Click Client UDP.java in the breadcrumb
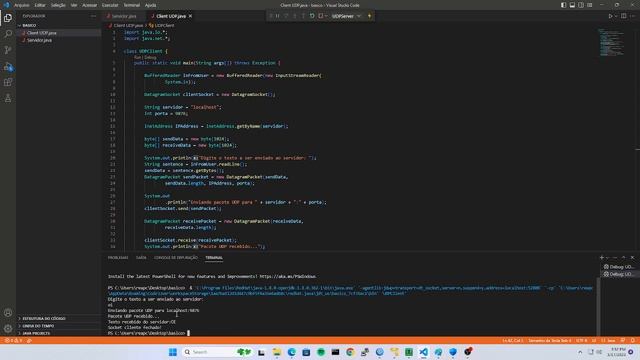The image size is (640, 360). (x=128, y=25)
